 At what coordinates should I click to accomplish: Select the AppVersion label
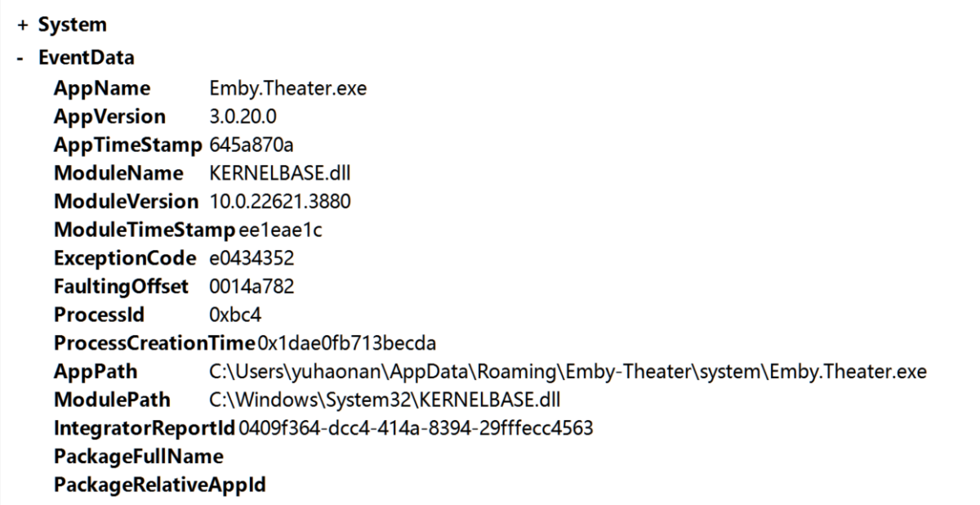tap(109, 116)
